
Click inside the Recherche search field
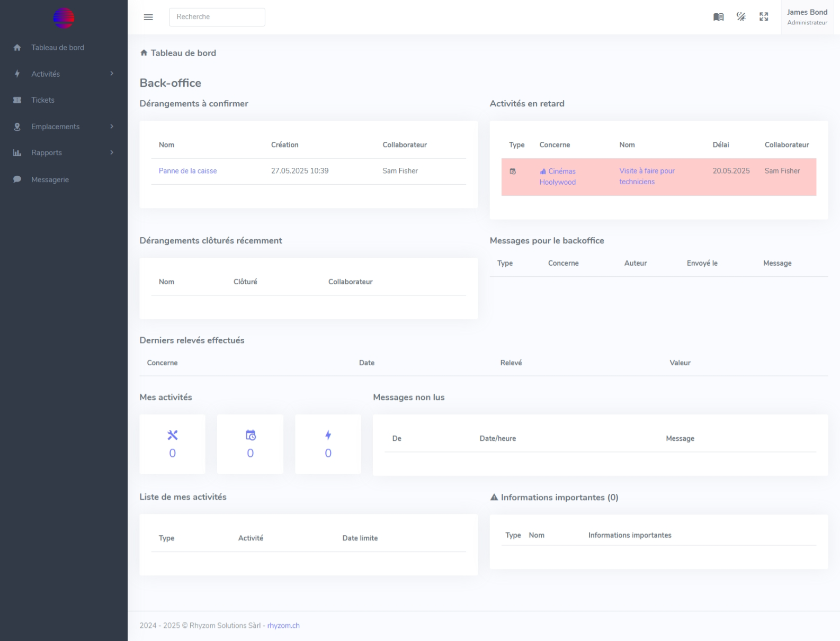[x=217, y=17]
